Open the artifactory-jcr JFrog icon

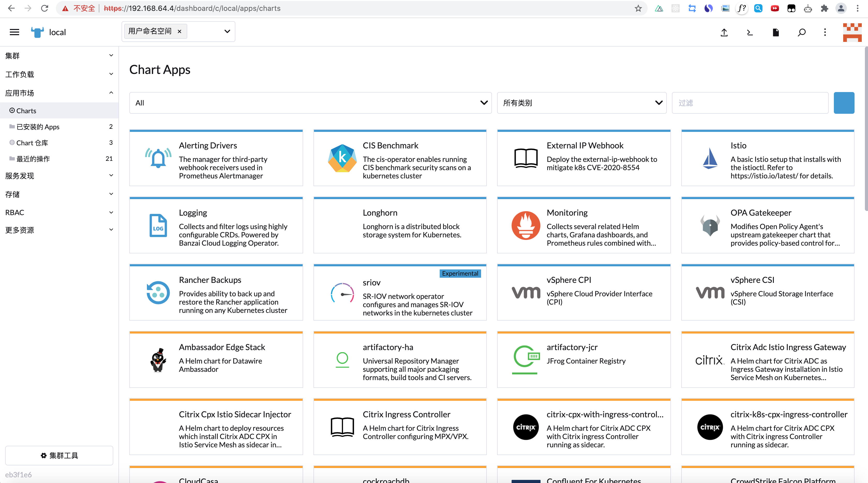pos(526,360)
